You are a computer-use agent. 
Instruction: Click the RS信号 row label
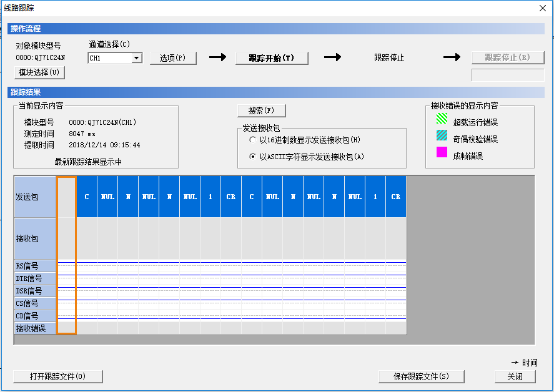tap(35, 267)
